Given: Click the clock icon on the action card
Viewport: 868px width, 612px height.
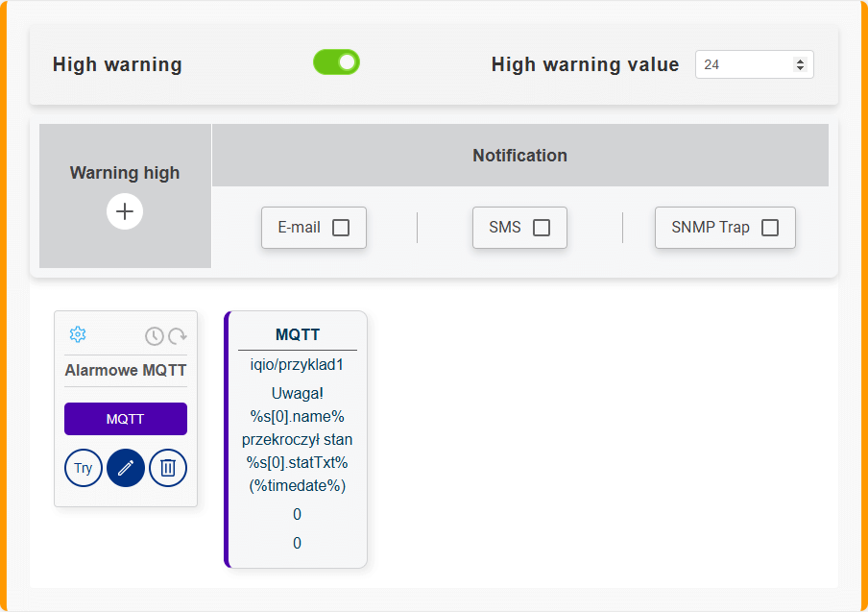Looking at the screenshot, I should point(154,336).
